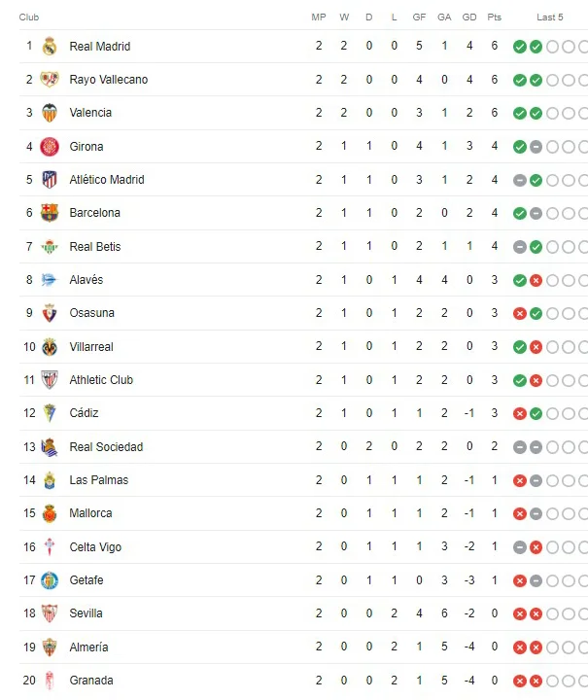588x700 pixels.
Task: Click Celta Vigo's gray draw indicator
Action: click(520, 547)
